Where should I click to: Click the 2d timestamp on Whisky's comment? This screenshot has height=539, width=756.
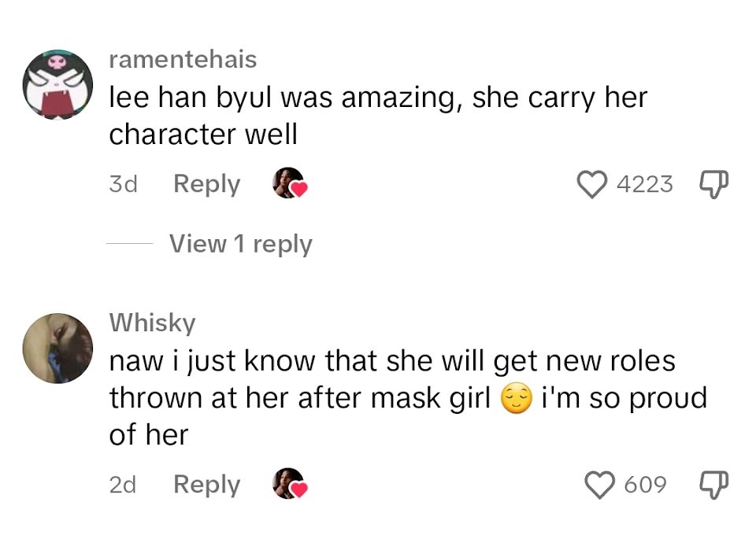point(123,485)
